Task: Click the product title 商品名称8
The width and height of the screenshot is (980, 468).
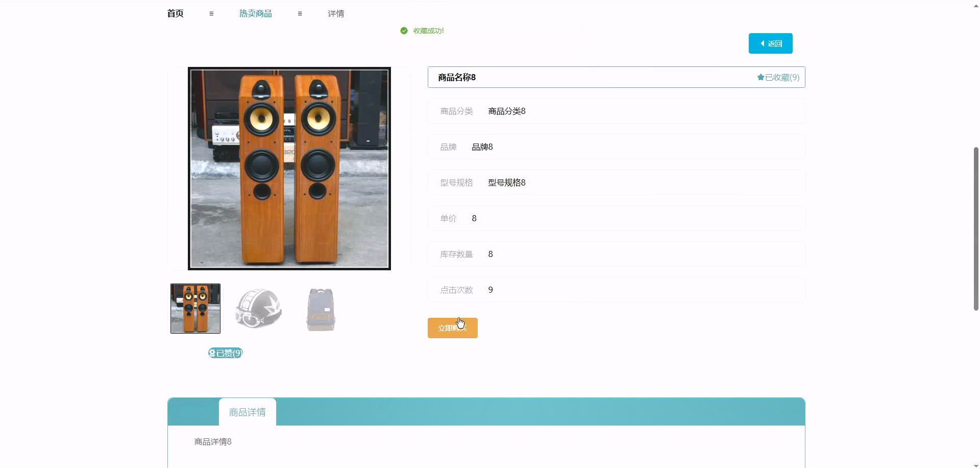Action: 457,77
